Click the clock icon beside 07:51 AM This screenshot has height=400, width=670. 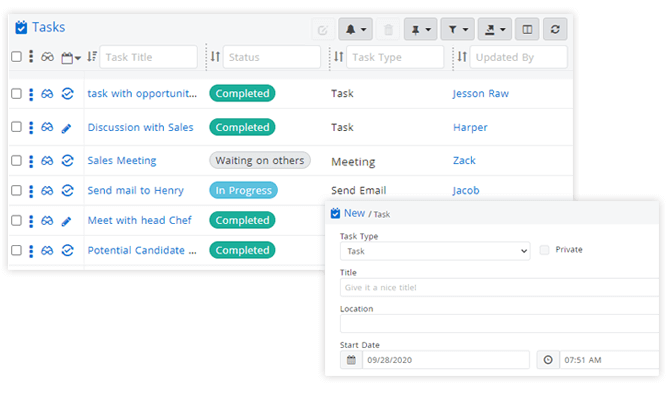(x=548, y=360)
